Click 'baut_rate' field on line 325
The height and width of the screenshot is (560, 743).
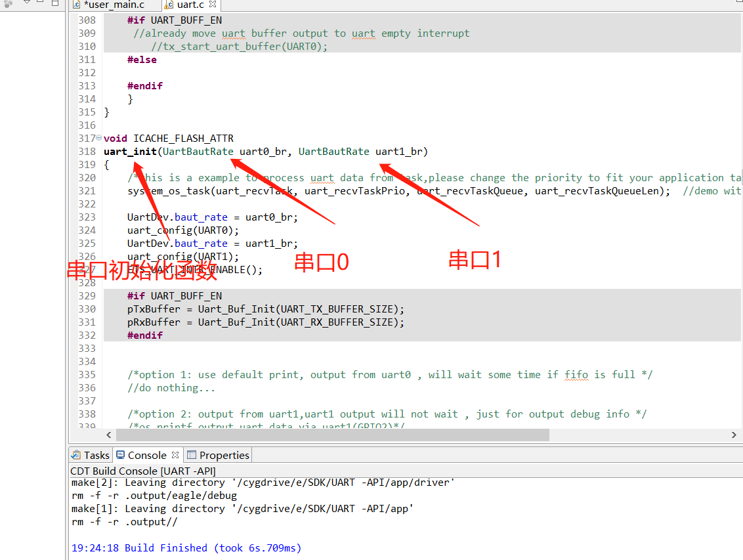[201, 244]
